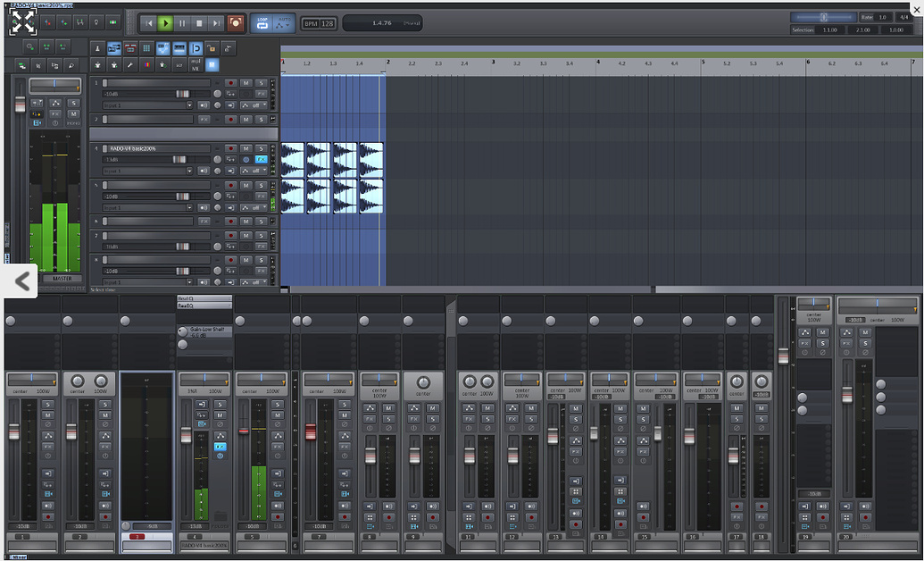Toggle the padlock locking icon in the toolbar
Image resolution: width=924 pixels, height=561 pixels.
point(212,48)
